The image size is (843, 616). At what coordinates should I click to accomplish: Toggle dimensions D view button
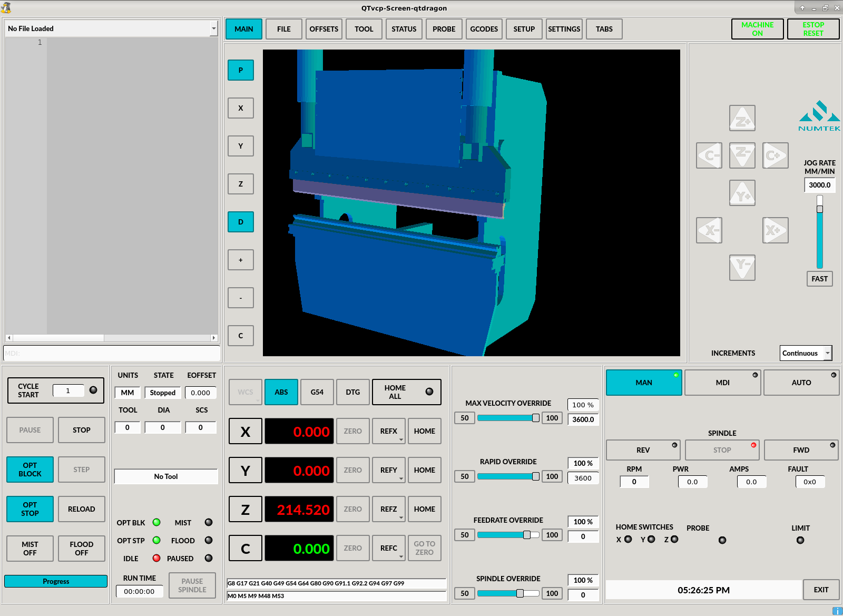[241, 222]
